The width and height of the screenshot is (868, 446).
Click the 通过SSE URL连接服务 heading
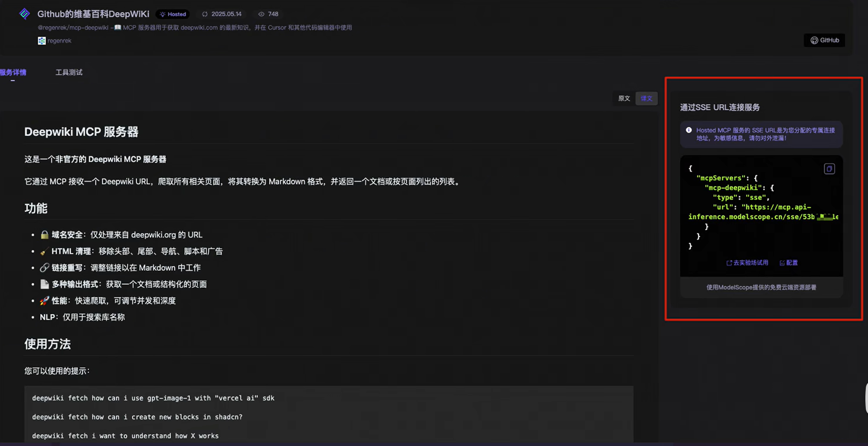click(720, 107)
